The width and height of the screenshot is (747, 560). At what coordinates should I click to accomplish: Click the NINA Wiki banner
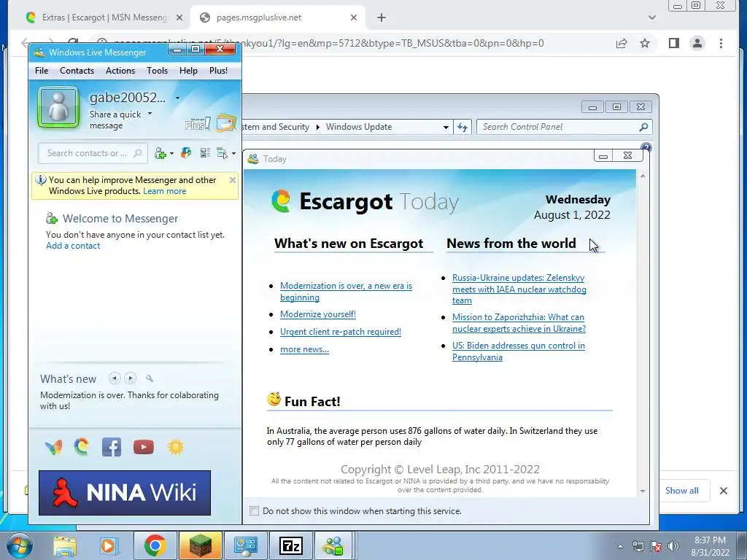click(124, 493)
